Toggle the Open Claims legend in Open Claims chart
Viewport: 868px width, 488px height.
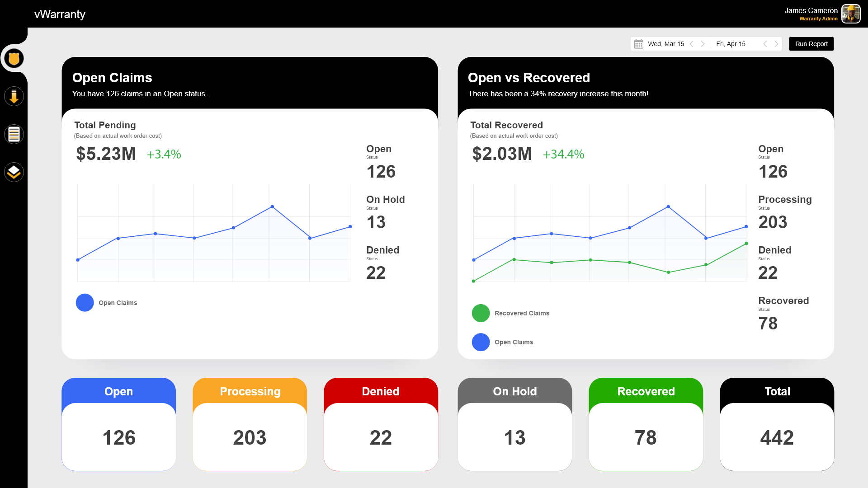[118, 303]
